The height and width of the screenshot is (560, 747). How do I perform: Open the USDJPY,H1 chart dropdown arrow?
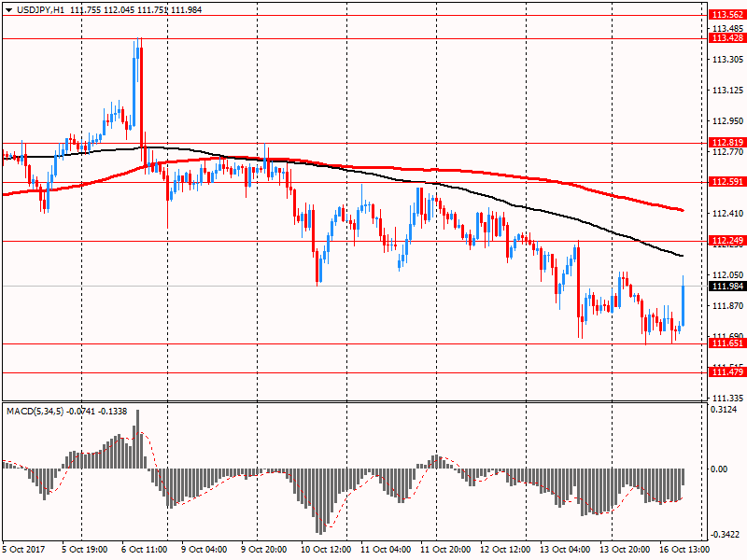coord(9,10)
